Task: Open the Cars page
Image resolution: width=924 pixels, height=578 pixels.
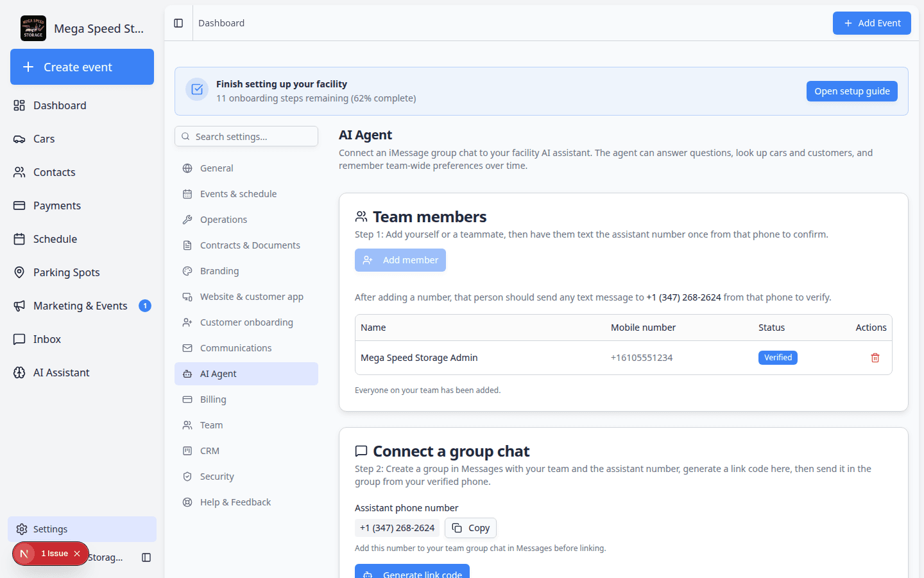Action: coord(82,139)
